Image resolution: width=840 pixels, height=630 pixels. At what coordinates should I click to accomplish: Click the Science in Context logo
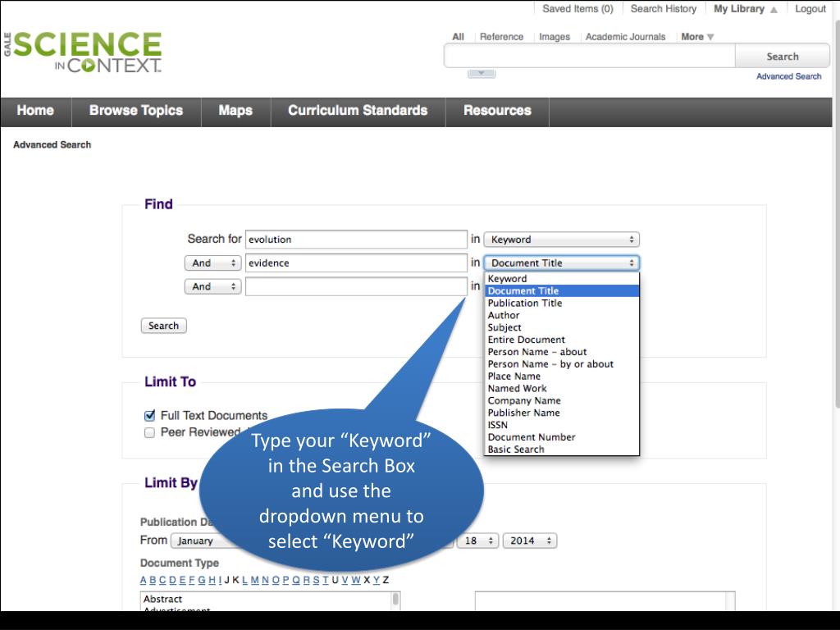[83, 52]
